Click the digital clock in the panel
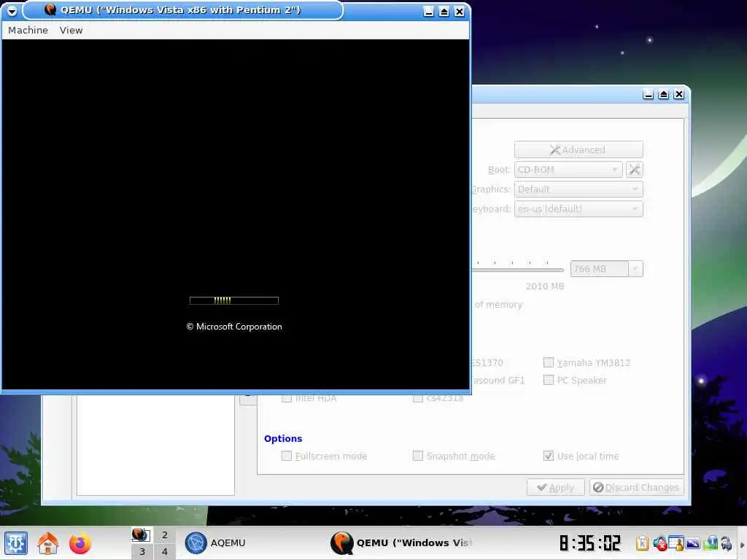Viewport: 747px width, 560px height. [x=589, y=542]
